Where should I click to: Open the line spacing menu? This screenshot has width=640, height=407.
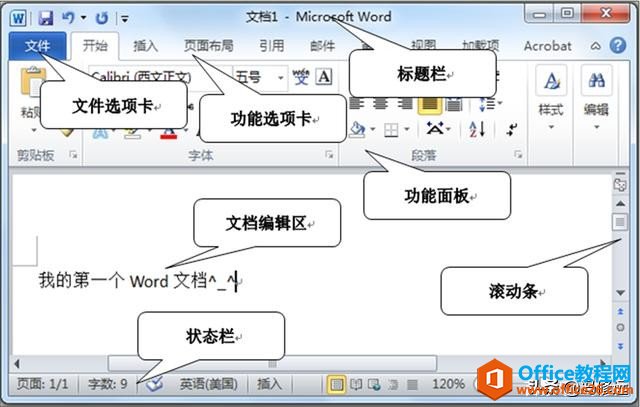point(490,104)
